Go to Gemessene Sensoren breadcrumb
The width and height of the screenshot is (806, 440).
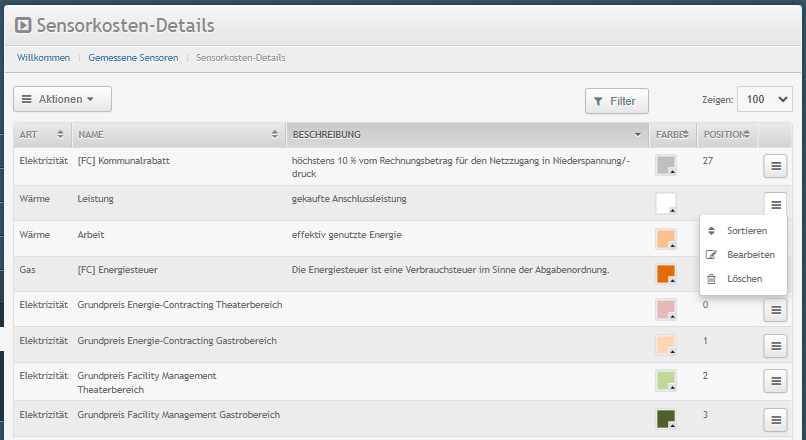pyautogui.click(x=133, y=58)
